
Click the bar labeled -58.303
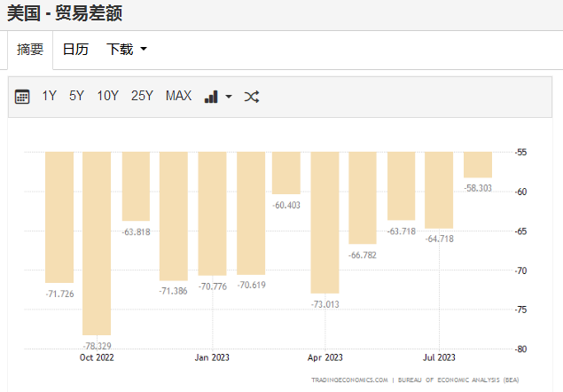(x=478, y=164)
